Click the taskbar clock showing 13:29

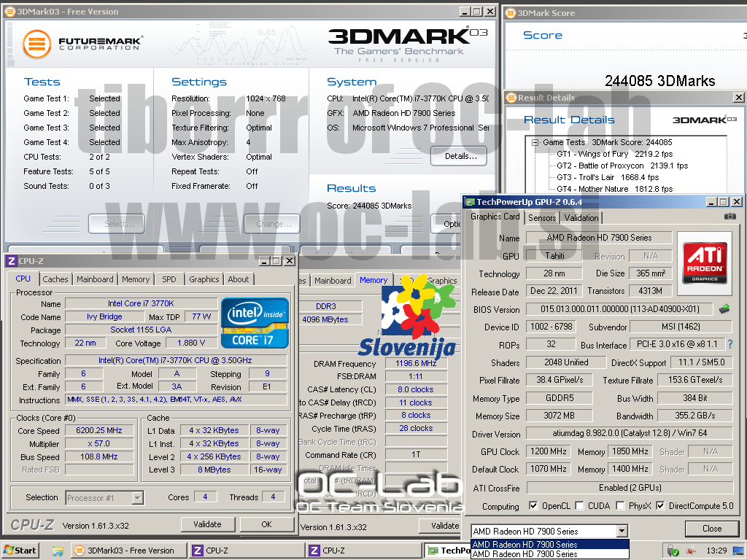[x=716, y=551]
